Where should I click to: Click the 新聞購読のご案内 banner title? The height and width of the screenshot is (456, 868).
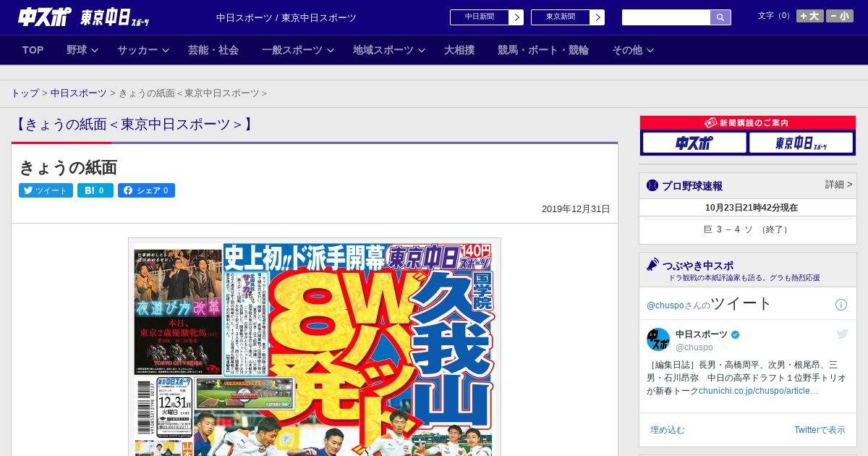coord(747,123)
